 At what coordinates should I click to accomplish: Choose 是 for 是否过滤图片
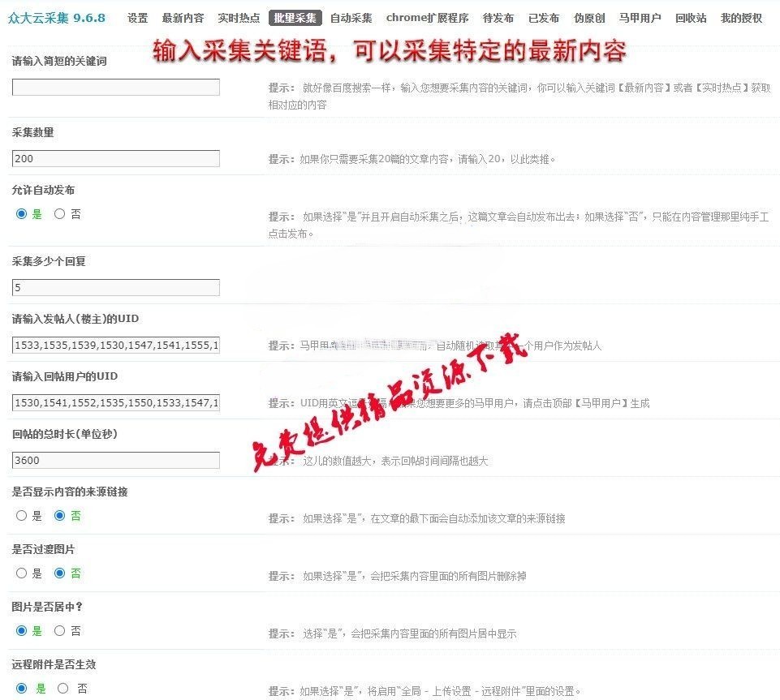click(22, 573)
